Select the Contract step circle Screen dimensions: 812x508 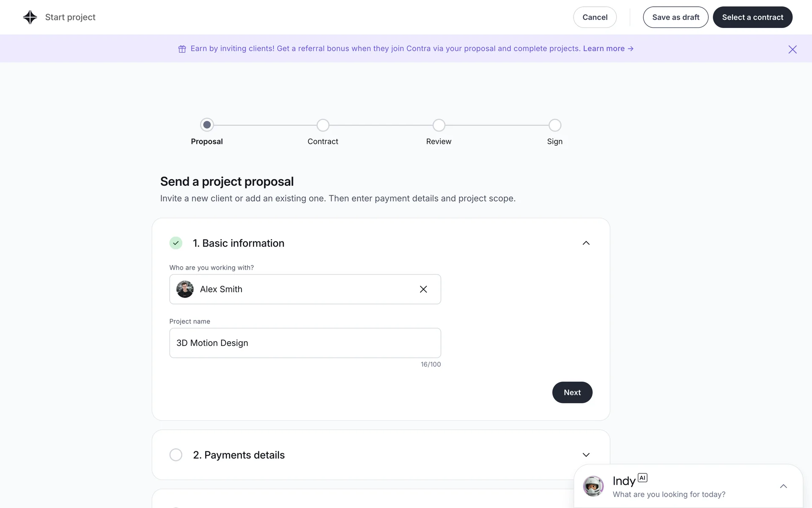point(323,125)
